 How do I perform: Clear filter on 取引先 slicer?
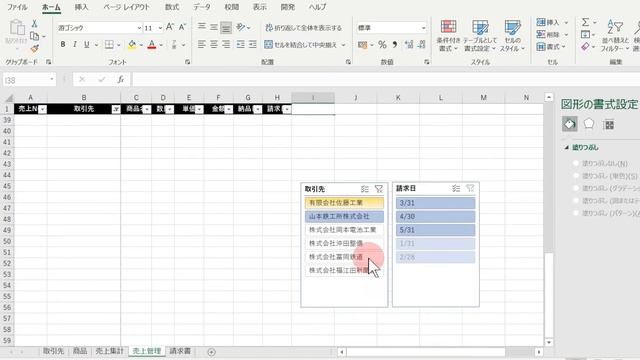tap(379, 189)
